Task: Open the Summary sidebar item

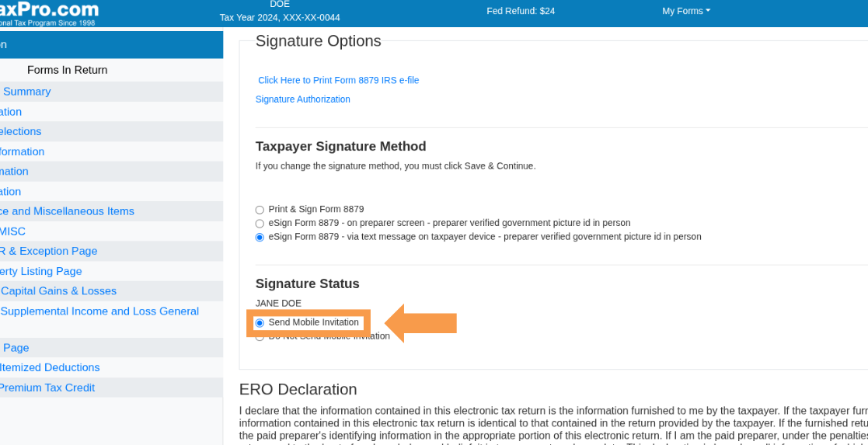Action: click(26, 92)
